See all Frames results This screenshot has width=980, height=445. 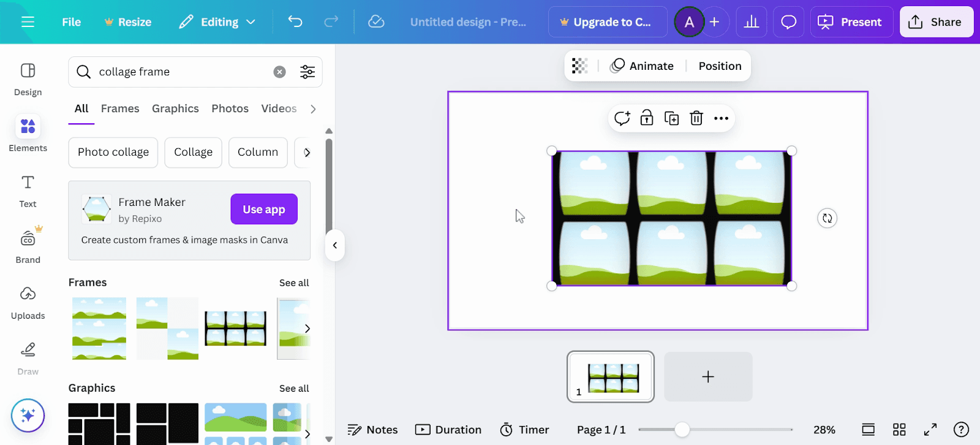(294, 283)
